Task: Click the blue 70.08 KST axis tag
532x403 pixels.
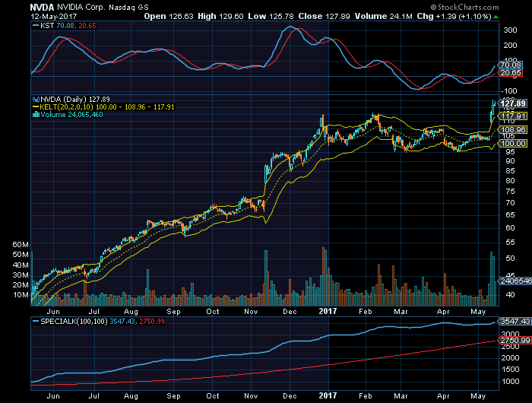Action: click(510, 65)
